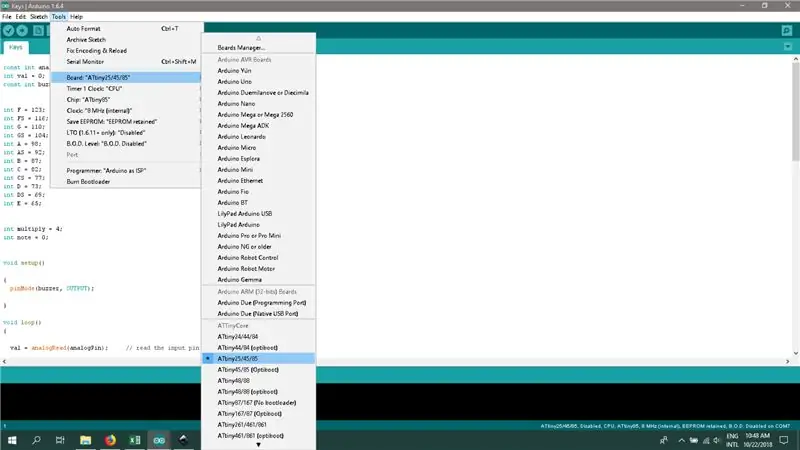Expand the Programmer "Arduino as ISP" submenu
Image resolution: width=800 pixels, height=450 pixels.
click(x=126, y=170)
